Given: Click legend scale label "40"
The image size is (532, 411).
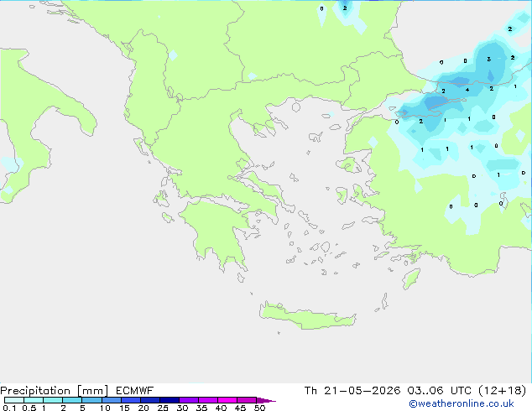Looking at the screenshot, I should tap(221, 408).
